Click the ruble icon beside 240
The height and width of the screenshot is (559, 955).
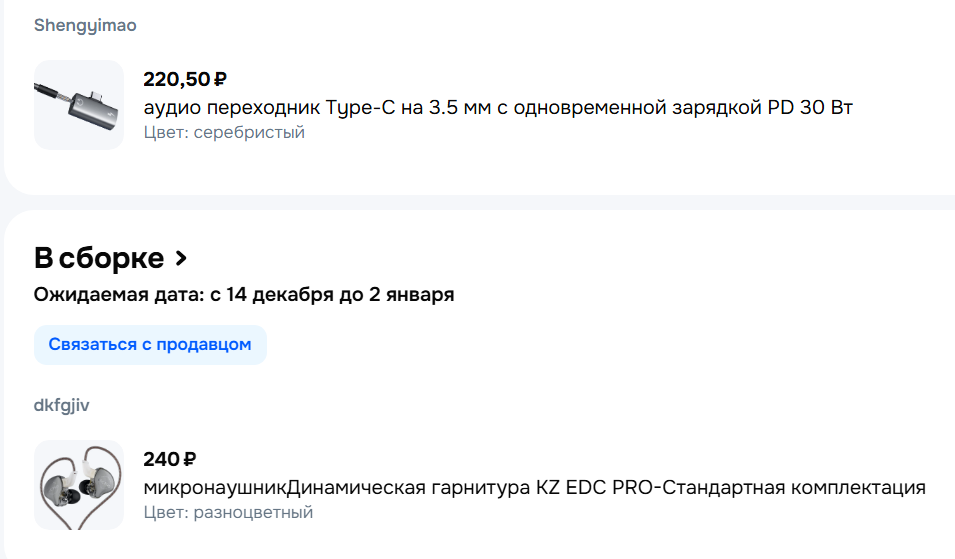(x=190, y=460)
